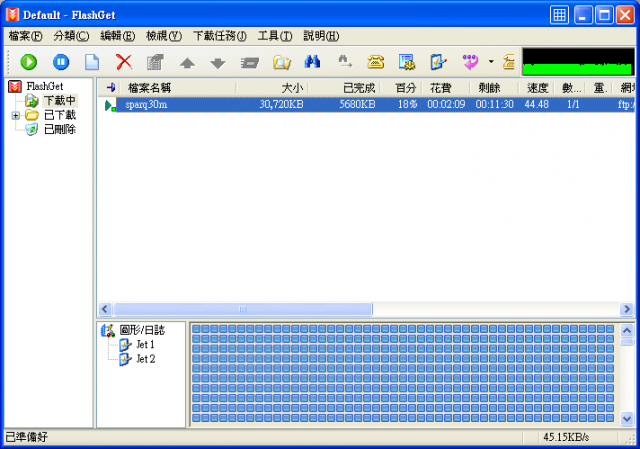Click the gray stacked cards toolbar icon
The image size is (640, 449).
pos(249,63)
